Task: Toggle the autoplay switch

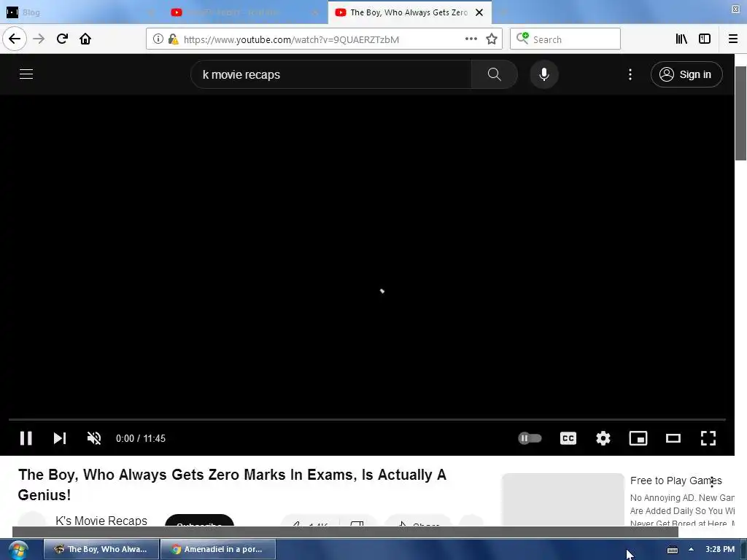Action: click(530, 438)
